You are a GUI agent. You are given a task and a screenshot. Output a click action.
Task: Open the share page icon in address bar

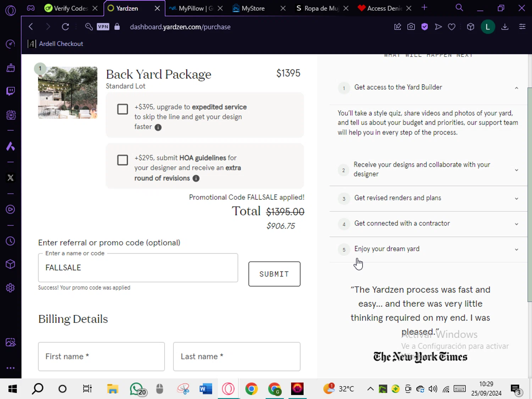pyautogui.click(x=398, y=27)
